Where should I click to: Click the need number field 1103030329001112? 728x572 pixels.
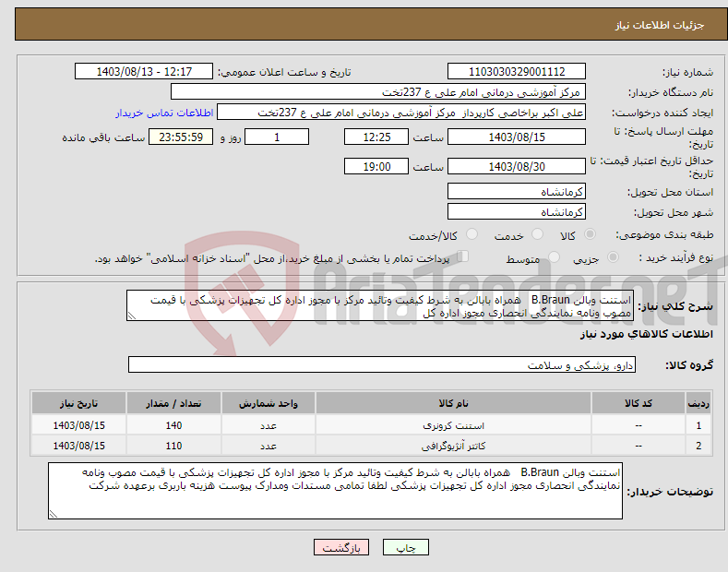pyautogui.click(x=517, y=72)
